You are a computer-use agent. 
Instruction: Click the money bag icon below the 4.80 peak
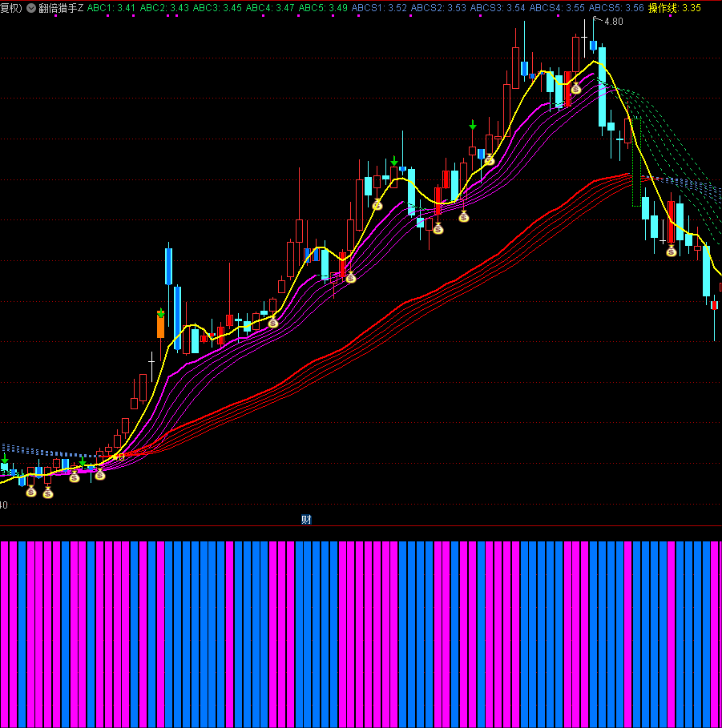click(x=575, y=89)
